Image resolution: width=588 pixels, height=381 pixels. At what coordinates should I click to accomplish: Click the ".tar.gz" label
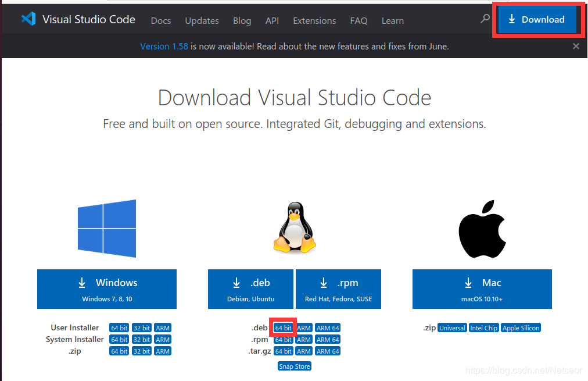260,351
